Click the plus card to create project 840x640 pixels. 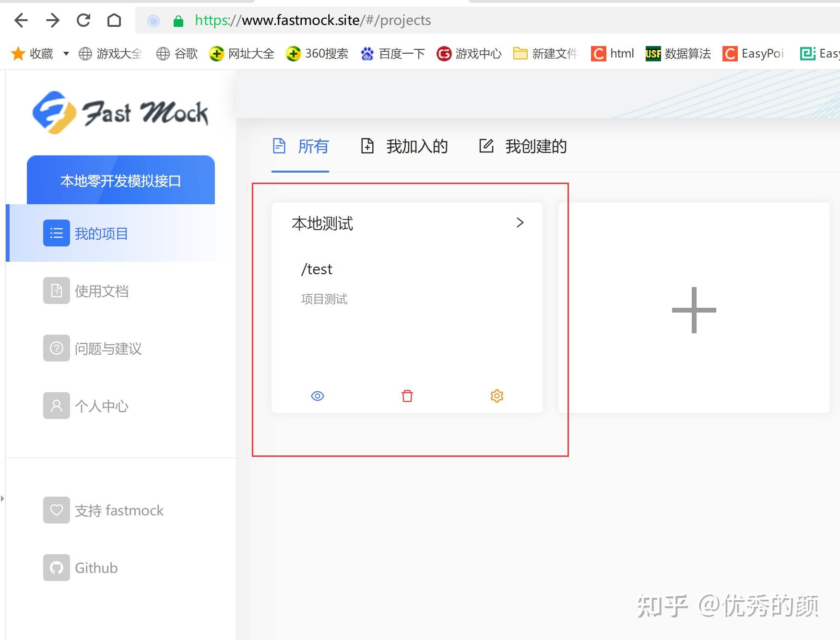coord(694,310)
